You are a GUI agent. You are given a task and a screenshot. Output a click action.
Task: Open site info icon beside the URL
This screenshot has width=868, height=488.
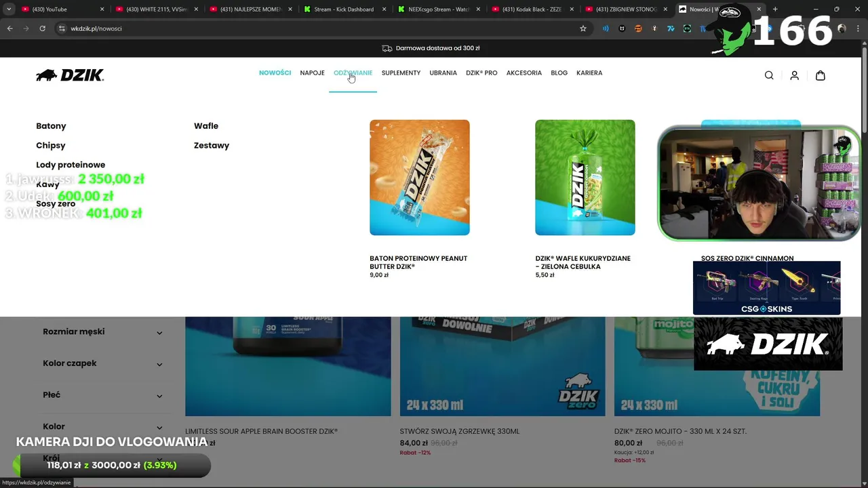click(62, 28)
